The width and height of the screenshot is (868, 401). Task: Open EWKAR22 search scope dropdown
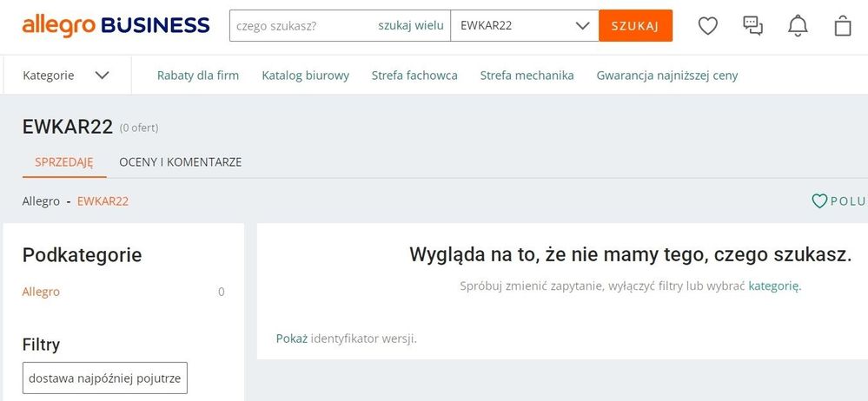coord(524,25)
